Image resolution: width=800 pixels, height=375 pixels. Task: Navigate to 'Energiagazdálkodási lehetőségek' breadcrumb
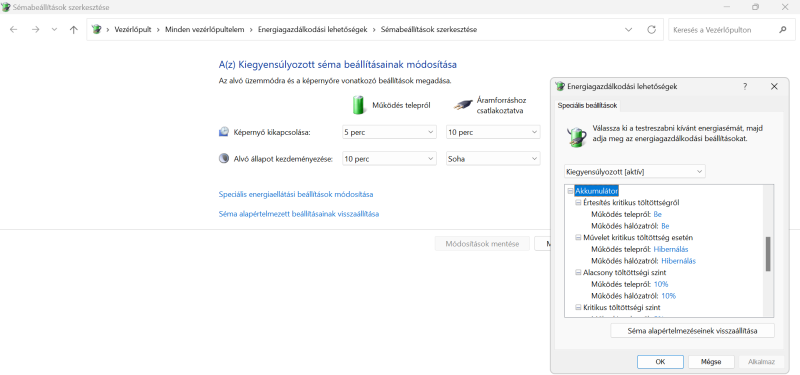(313, 30)
